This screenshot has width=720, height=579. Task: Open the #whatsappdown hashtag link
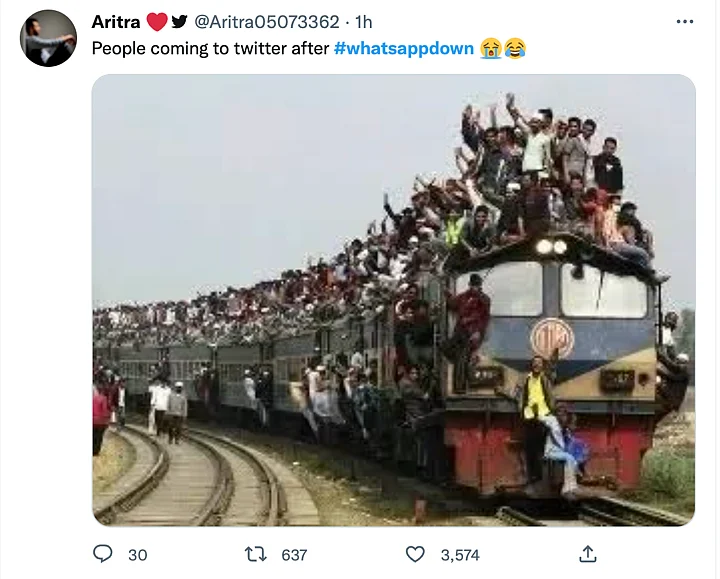point(404,48)
